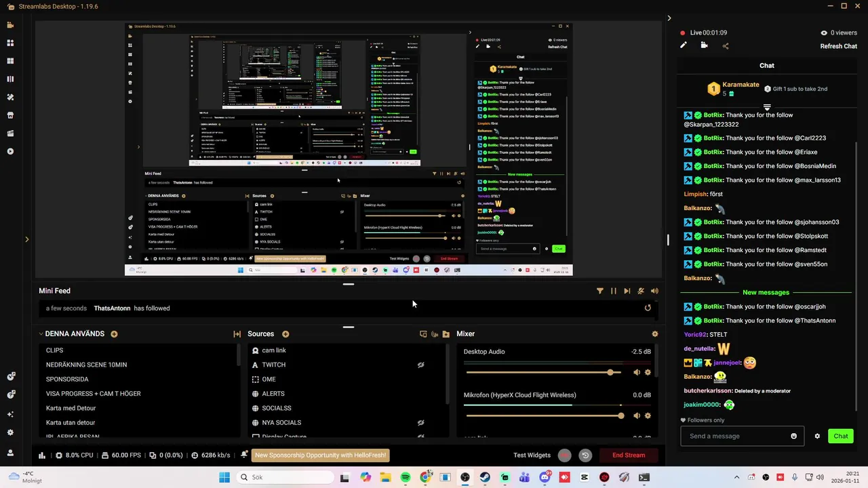The image size is (868, 488).
Task: Open the scene transitions icon before Sources
Action: (237, 334)
